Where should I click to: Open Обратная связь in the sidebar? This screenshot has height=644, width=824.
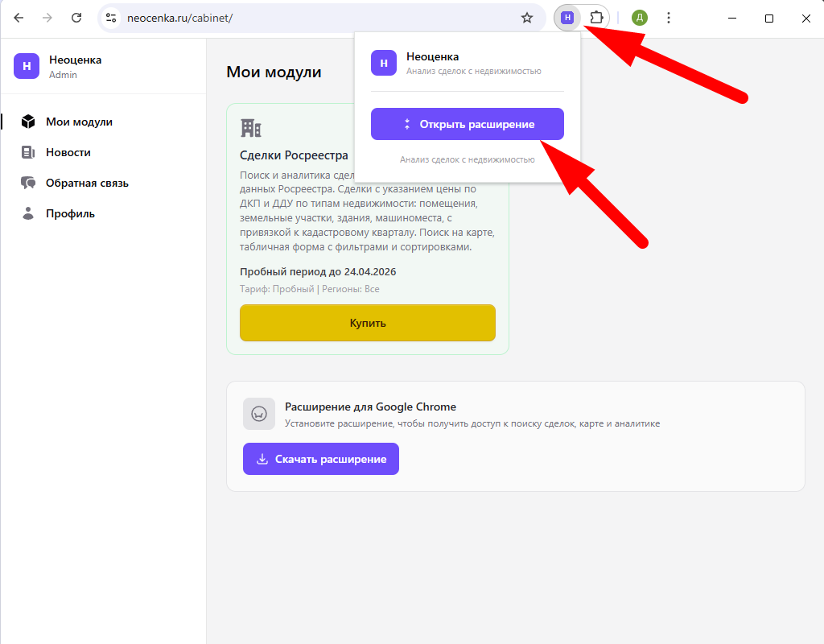[87, 183]
